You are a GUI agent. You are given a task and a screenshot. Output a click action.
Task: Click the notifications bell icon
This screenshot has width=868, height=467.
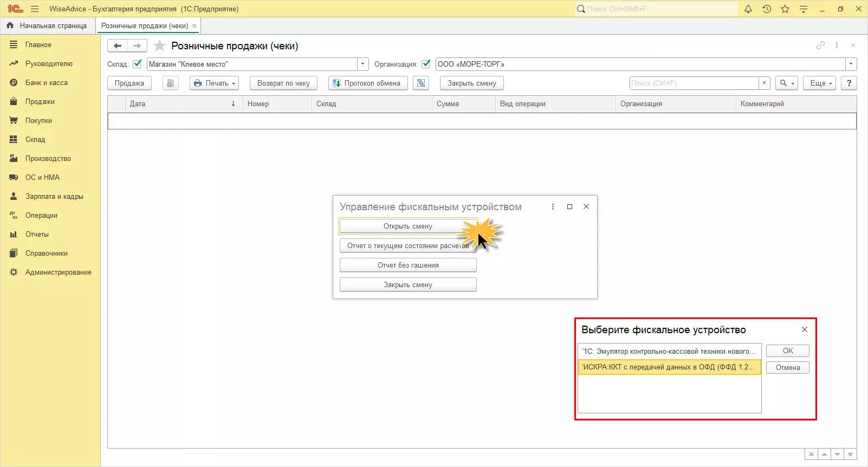(748, 9)
